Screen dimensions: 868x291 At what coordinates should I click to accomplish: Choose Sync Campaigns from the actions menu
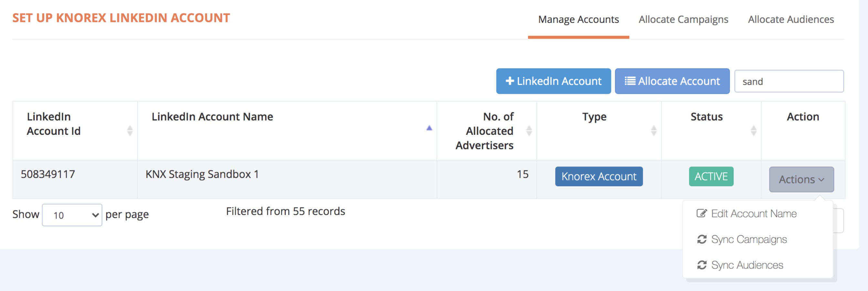[749, 239]
